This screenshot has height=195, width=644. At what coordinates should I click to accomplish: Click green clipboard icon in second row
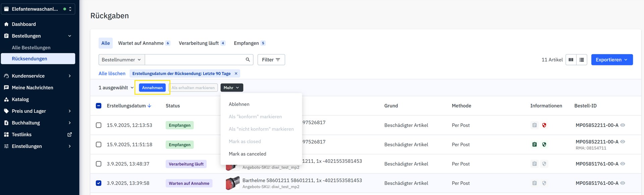click(x=534, y=145)
